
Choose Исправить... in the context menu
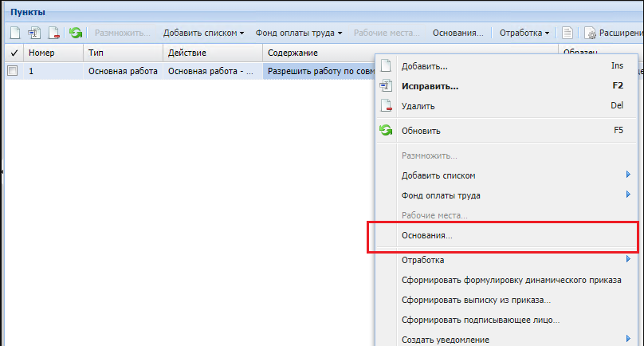(430, 86)
